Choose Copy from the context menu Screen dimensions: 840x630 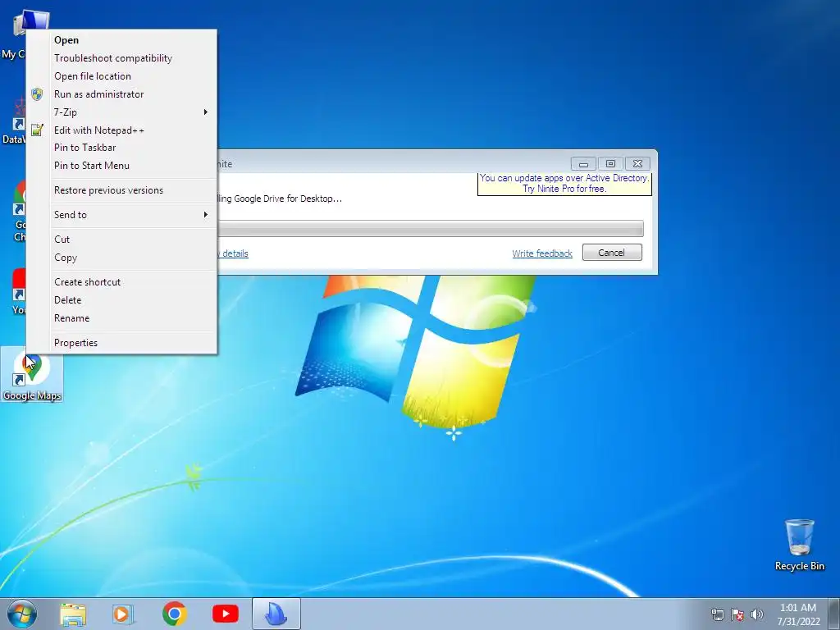pyautogui.click(x=121, y=258)
